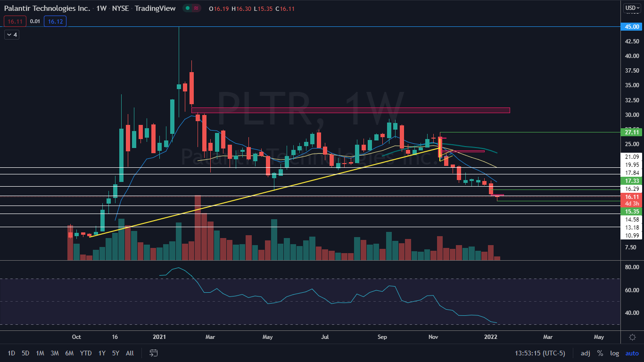Click the 14.58 price level label
644x362 pixels.
(632, 220)
